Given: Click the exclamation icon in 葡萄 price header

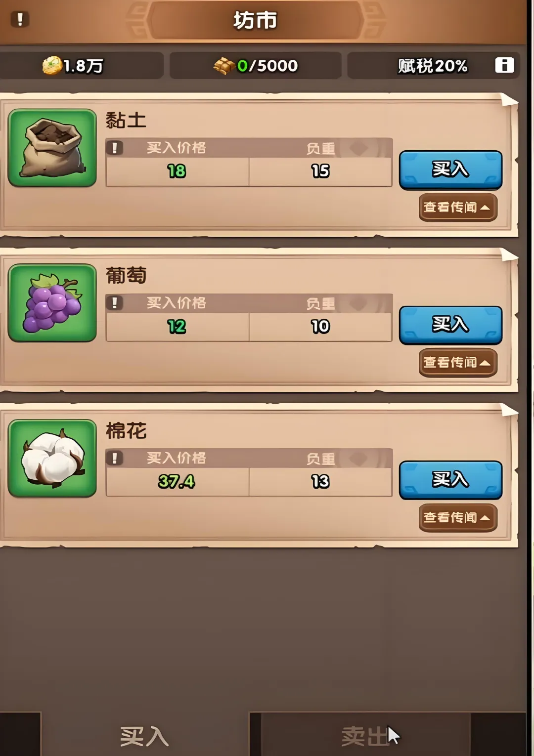Looking at the screenshot, I should [x=115, y=303].
